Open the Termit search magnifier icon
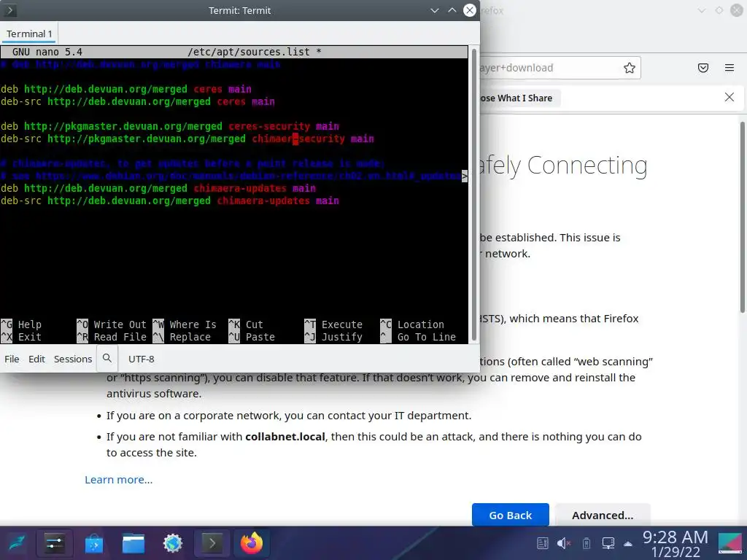 pyautogui.click(x=107, y=358)
